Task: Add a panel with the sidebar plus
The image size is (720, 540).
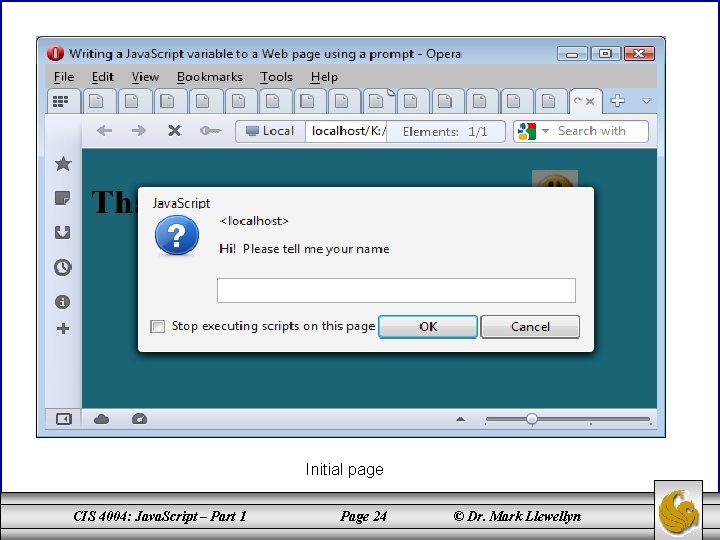Action: (x=63, y=328)
